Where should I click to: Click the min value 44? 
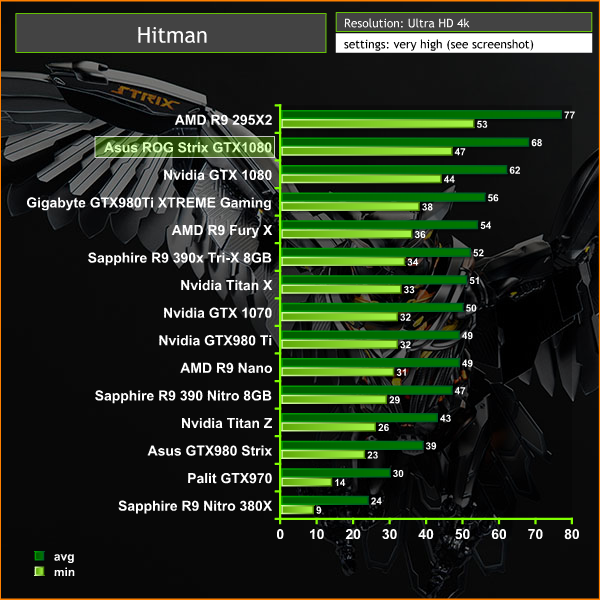point(449,179)
